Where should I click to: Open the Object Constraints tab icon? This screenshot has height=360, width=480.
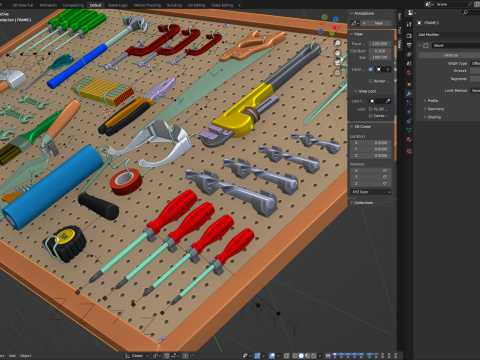coord(409,121)
